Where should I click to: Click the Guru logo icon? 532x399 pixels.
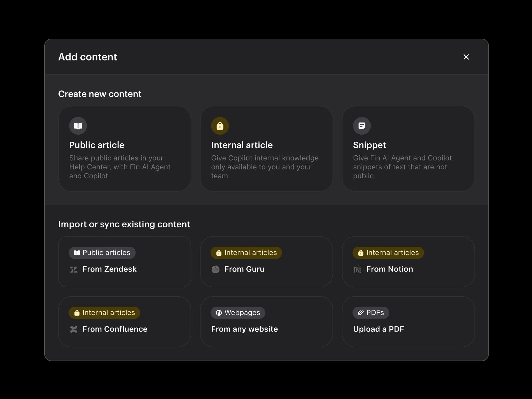click(x=215, y=269)
